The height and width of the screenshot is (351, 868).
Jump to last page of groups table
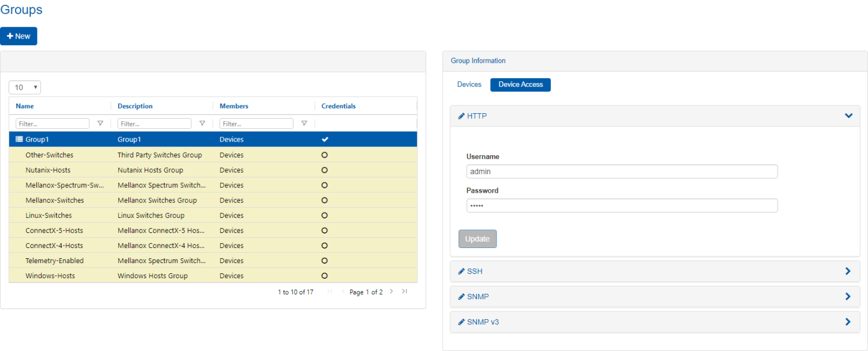(x=404, y=291)
